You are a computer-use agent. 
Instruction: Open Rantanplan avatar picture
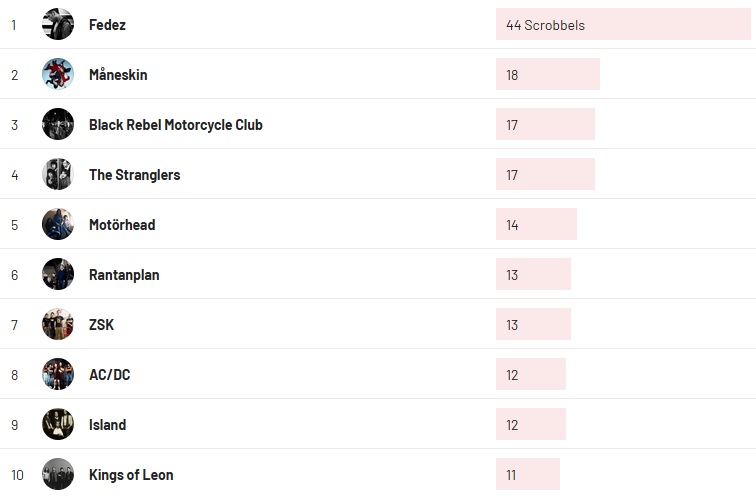tap(58, 274)
